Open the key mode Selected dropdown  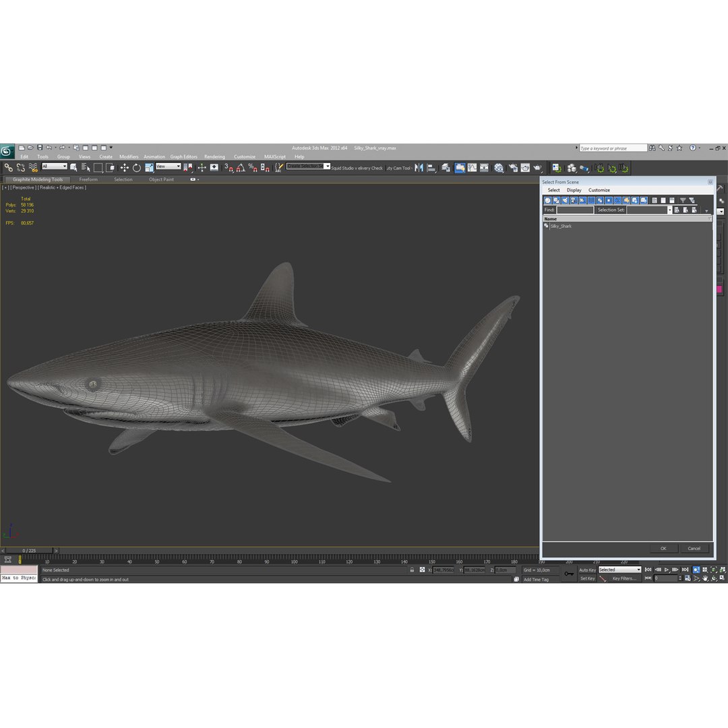click(619, 570)
